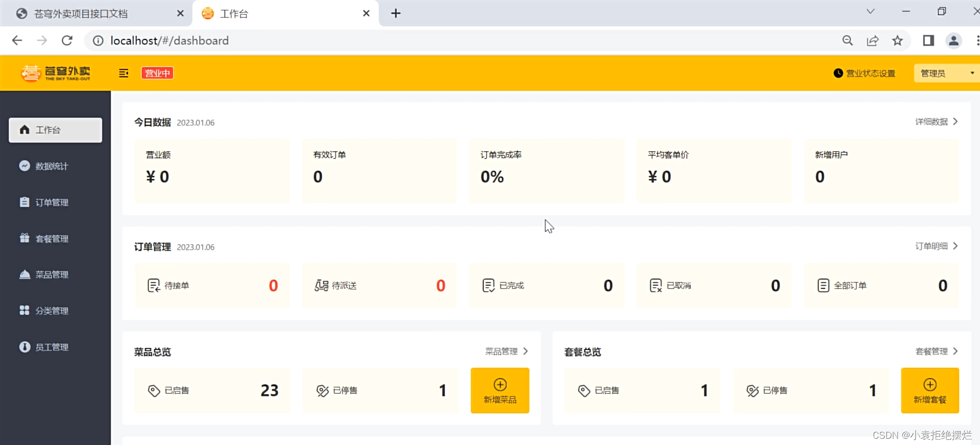Click the chart icon beside 数据统计
Image resolution: width=980 pixels, height=445 pixels.
24,165
